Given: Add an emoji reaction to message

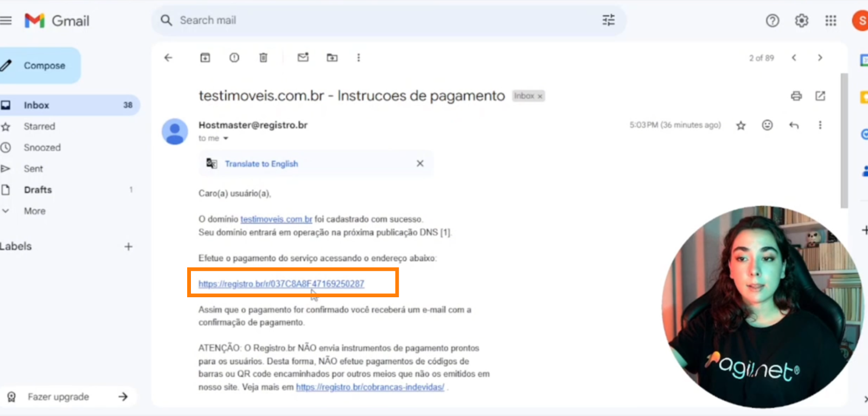Looking at the screenshot, I should 767,125.
